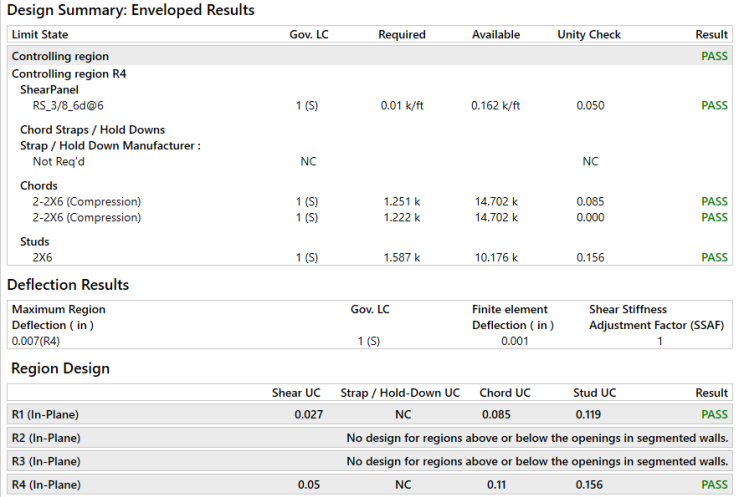This screenshot has width=739, height=497.
Task: Select the Available column header
Action: pyautogui.click(x=496, y=34)
